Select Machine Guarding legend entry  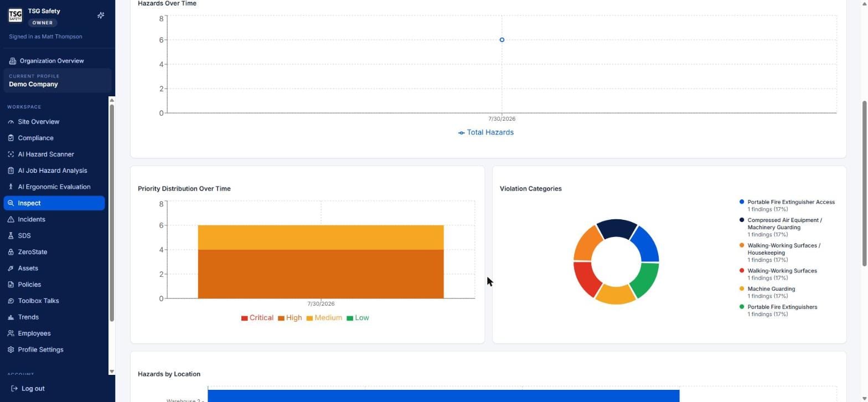tap(767, 292)
